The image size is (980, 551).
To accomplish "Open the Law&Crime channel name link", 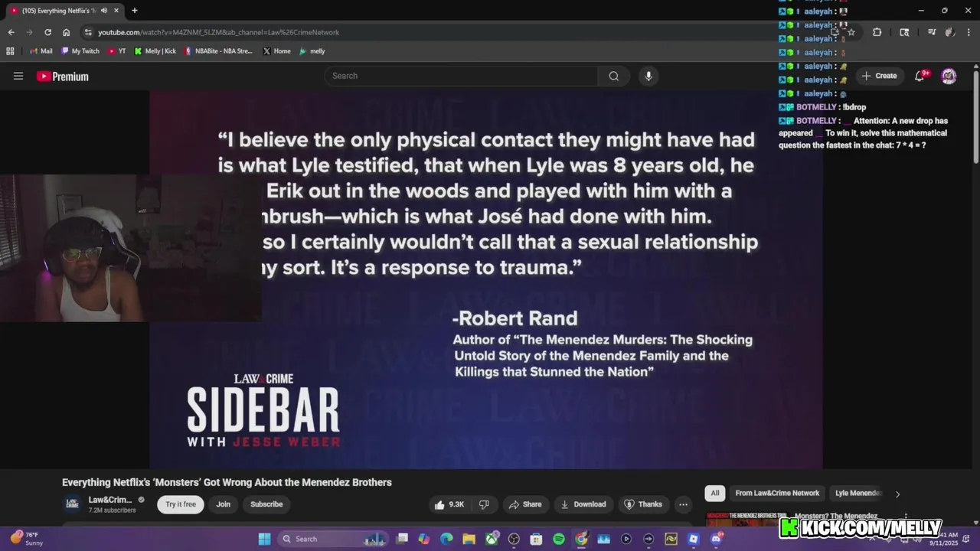I will (x=110, y=500).
